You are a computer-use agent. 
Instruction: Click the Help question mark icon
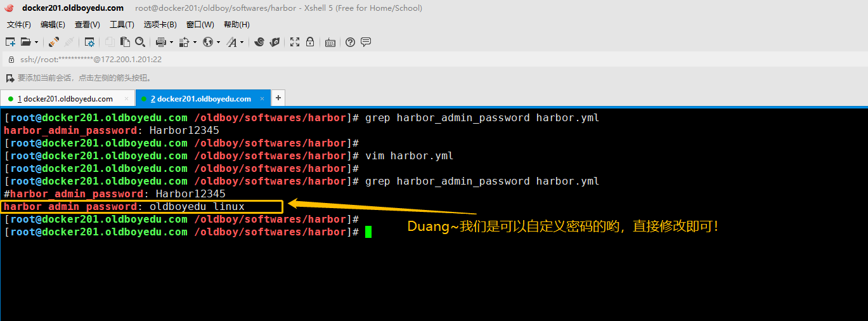[350, 42]
